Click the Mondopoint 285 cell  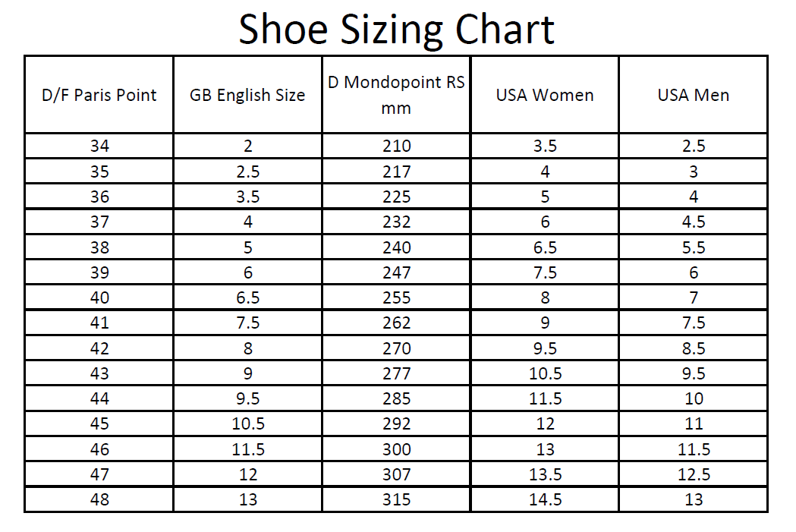pos(396,398)
